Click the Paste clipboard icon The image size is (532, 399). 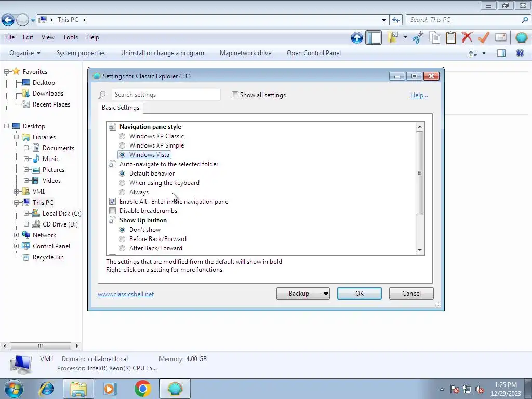tap(450, 37)
